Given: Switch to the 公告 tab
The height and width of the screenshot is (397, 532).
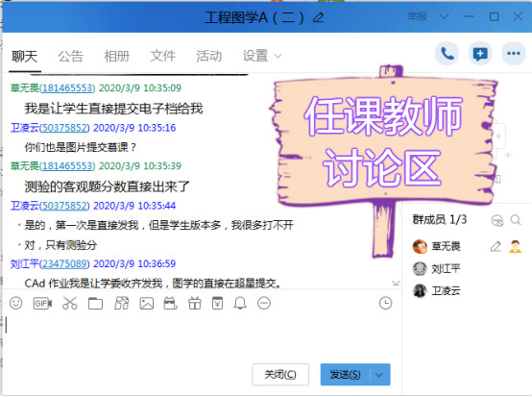Looking at the screenshot, I should point(70,56).
